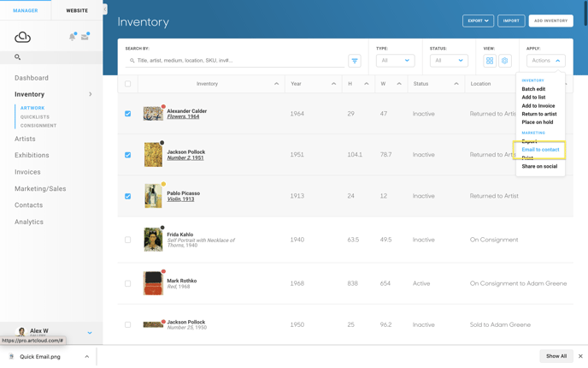Image resolution: width=588 pixels, height=368 pixels.
Task: Choose Share on social action
Action: 539,166
